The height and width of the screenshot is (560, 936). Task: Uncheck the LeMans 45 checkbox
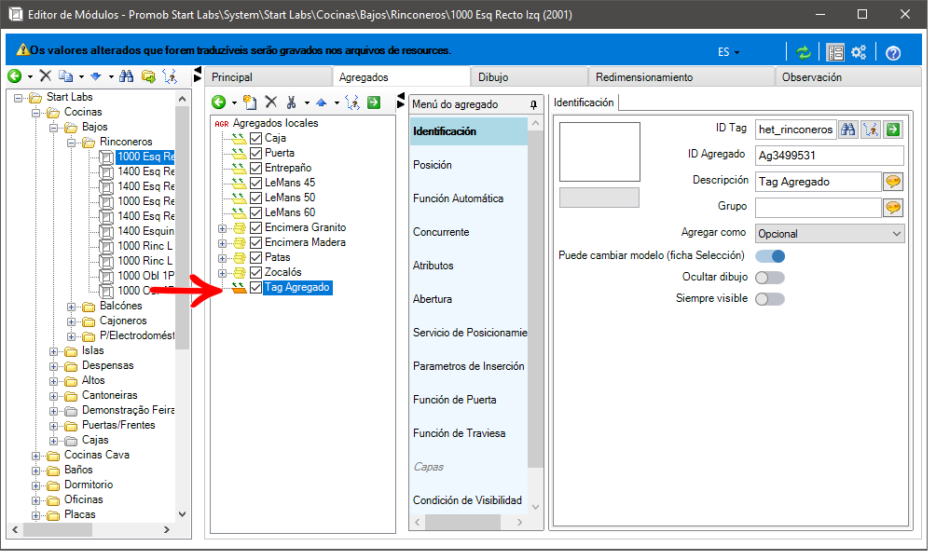click(x=256, y=183)
